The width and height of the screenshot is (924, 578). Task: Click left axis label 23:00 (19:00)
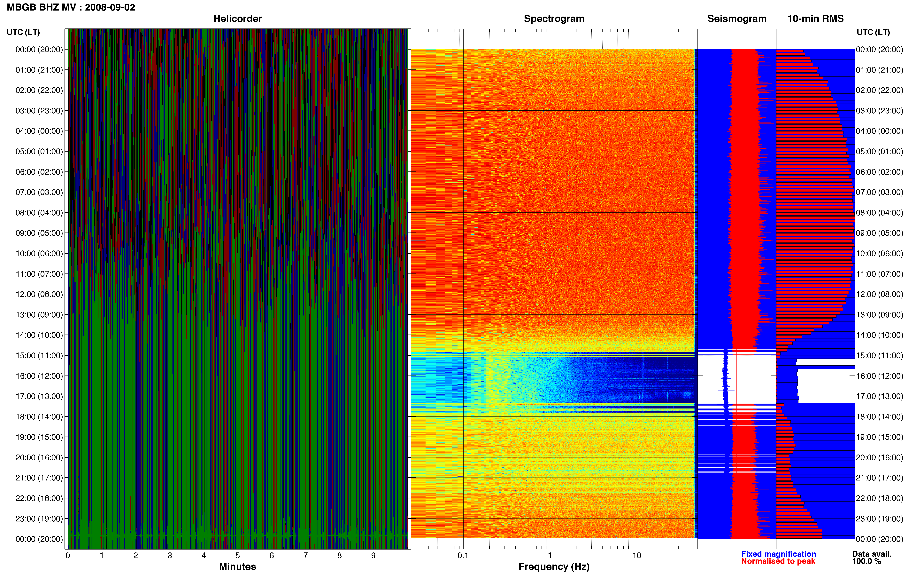point(39,519)
